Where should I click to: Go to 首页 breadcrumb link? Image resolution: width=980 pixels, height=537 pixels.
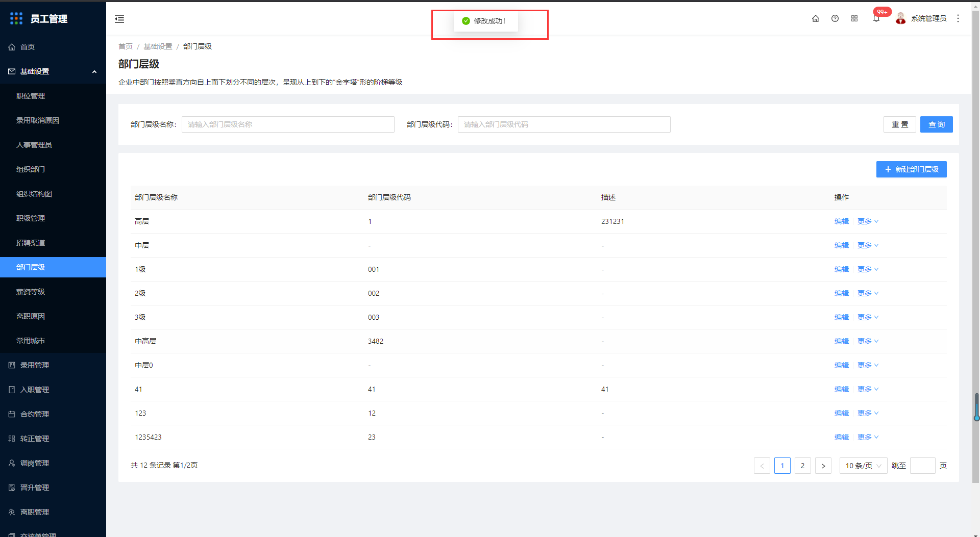click(126, 46)
